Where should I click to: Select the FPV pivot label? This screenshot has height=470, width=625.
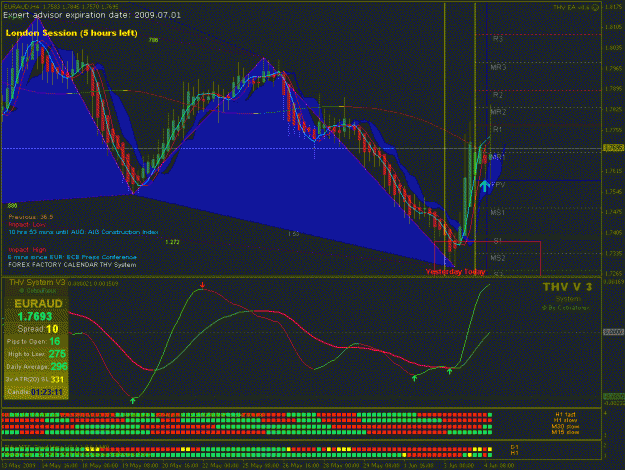coord(498,185)
